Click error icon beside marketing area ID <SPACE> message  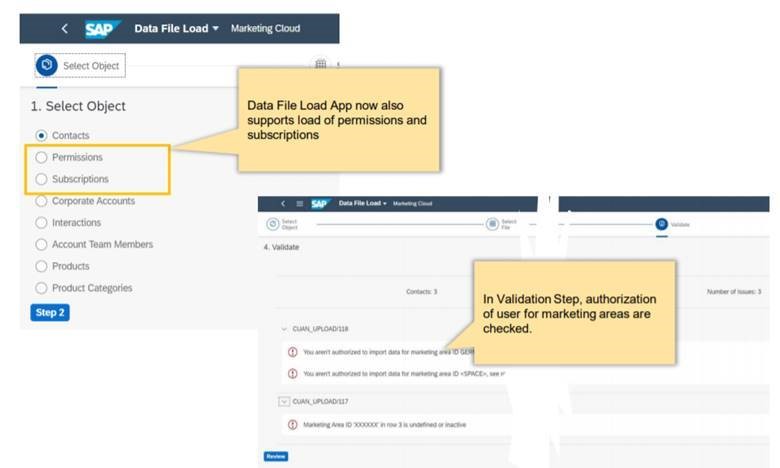click(292, 374)
